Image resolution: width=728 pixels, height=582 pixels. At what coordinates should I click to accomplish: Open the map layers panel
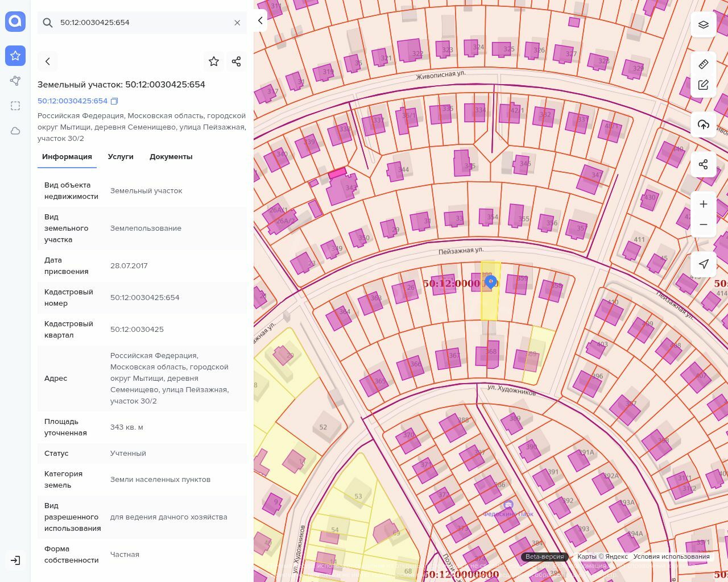[704, 24]
